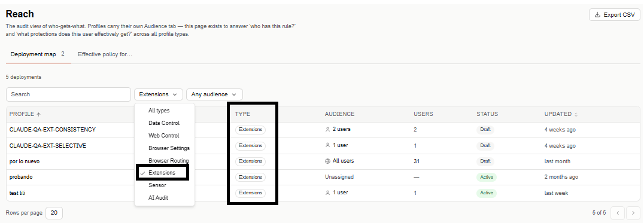Open the probando profile
This screenshot has width=644, height=223.
pos(21,177)
